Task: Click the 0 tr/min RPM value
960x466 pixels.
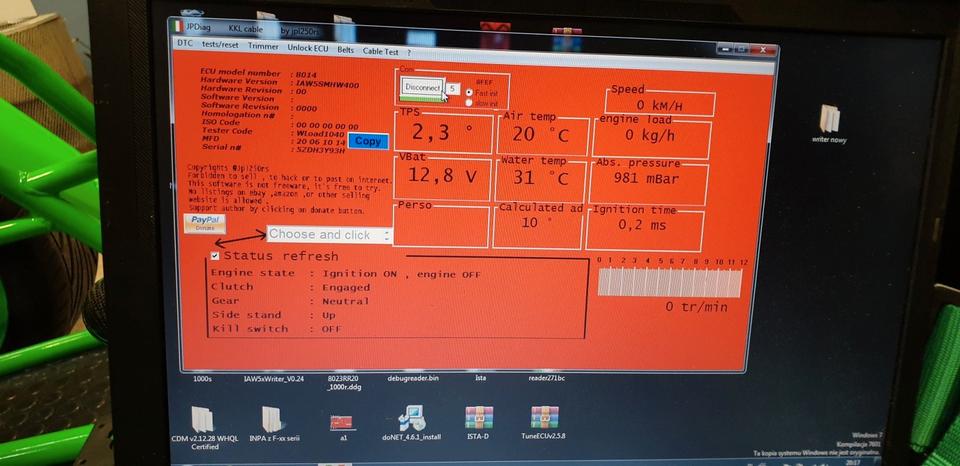Action: click(x=697, y=306)
